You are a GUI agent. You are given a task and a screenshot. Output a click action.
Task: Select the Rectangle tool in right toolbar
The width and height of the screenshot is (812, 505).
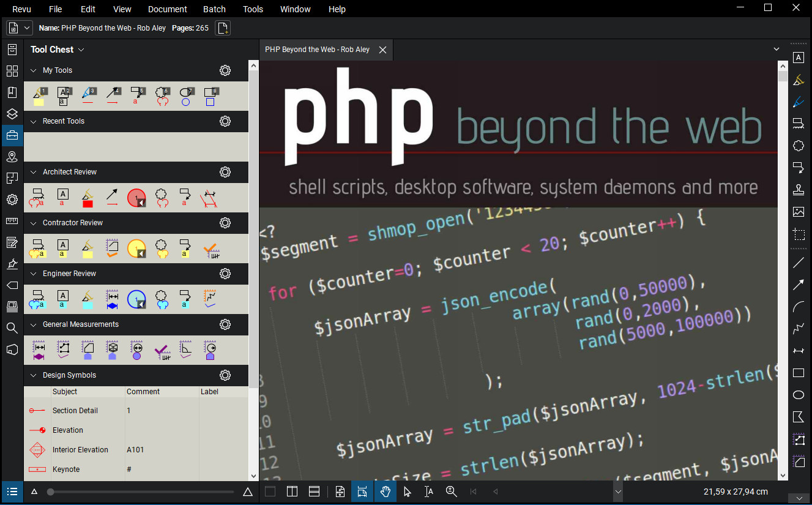(x=799, y=373)
